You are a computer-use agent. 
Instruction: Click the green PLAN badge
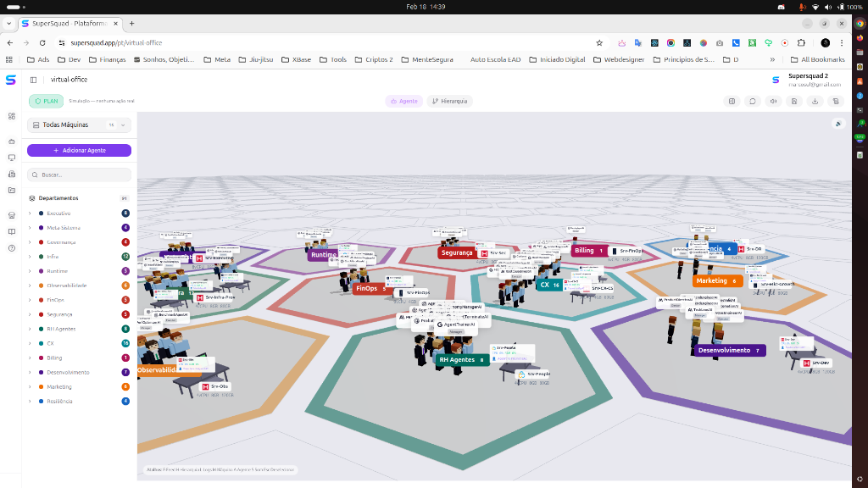point(47,101)
